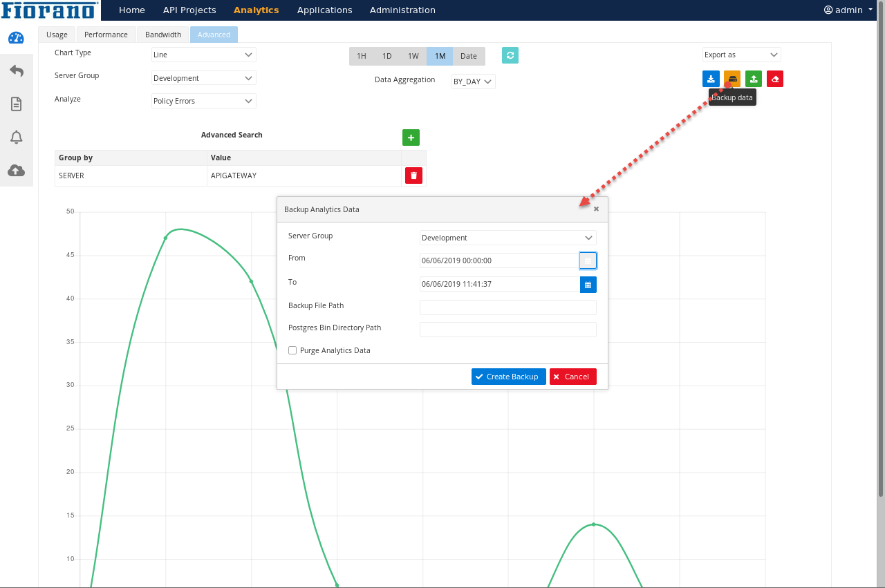The width and height of the screenshot is (885, 588).
Task: Open the Applications menu
Action: [325, 10]
